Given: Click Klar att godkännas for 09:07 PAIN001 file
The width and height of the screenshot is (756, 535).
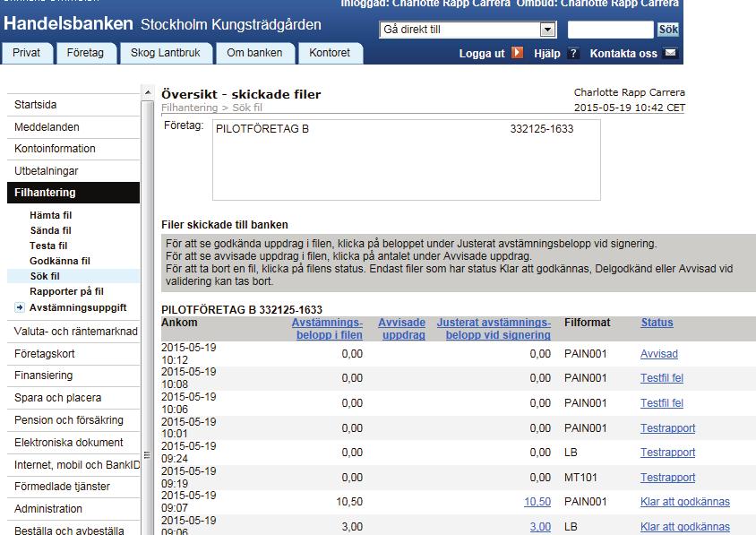Looking at the screenshot, I should (685, 502).
